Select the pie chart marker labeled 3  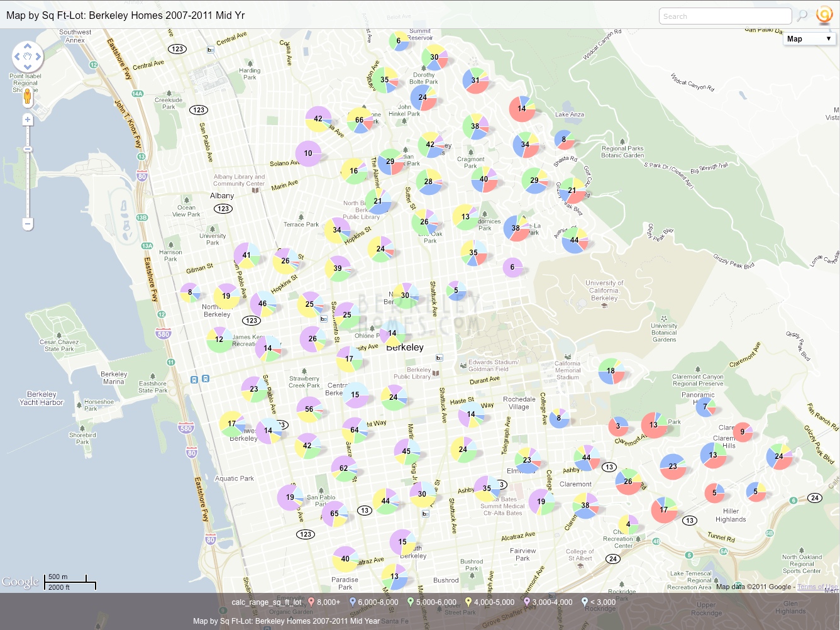[618, 426]
